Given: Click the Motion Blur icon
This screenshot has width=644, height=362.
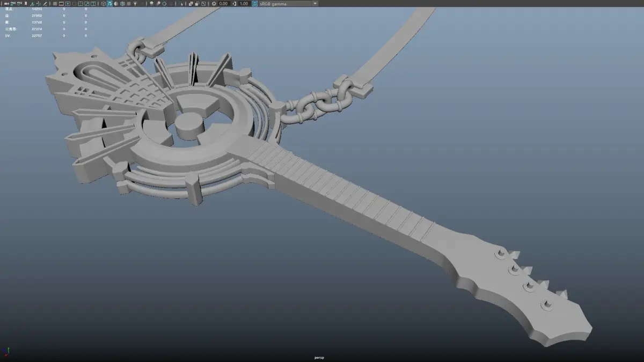Looking at the screenshot, I should pyautogui.click(x=158, y=3).
